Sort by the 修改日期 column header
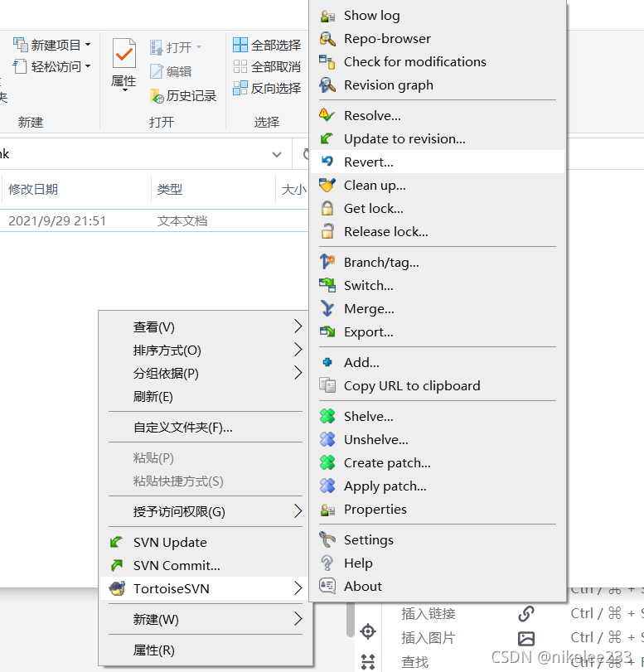The width and height of the screenshot is (644, 672). pos(33,189)
